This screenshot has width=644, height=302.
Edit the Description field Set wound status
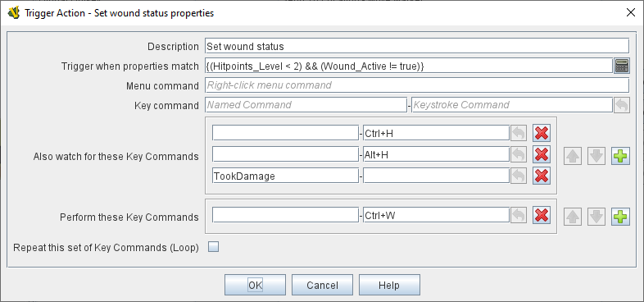point(417,46)
